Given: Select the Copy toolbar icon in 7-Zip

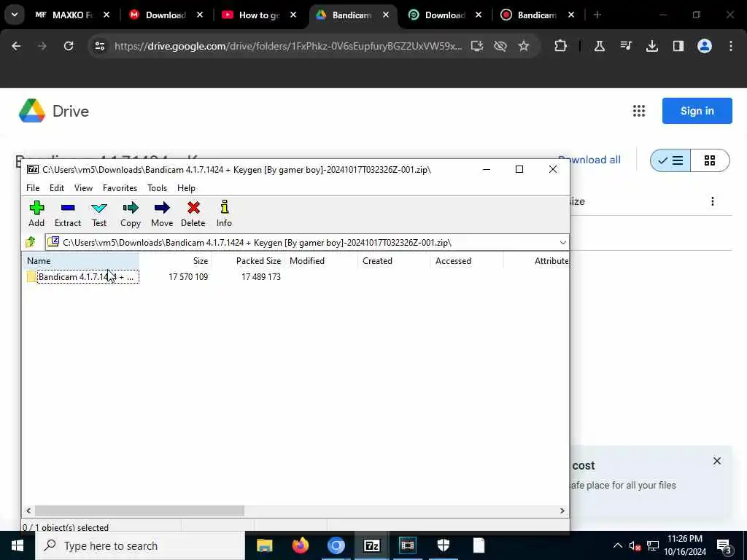Looking at the screenshot, I should point(131,214).
